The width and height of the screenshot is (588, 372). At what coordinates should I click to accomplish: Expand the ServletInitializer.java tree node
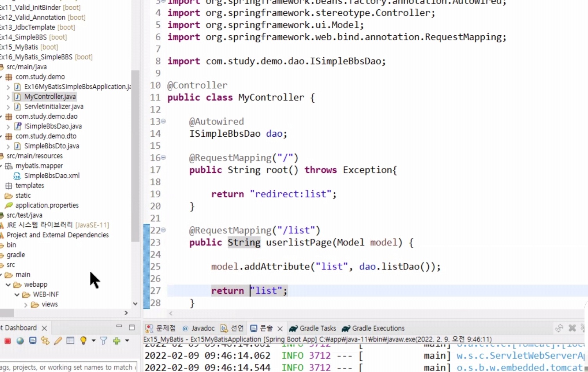8,107
